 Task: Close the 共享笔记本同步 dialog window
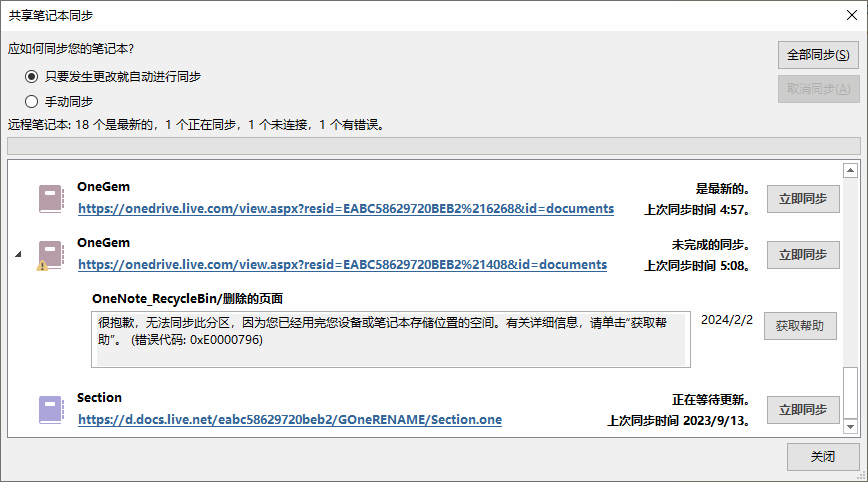click(x=852, y=15)
